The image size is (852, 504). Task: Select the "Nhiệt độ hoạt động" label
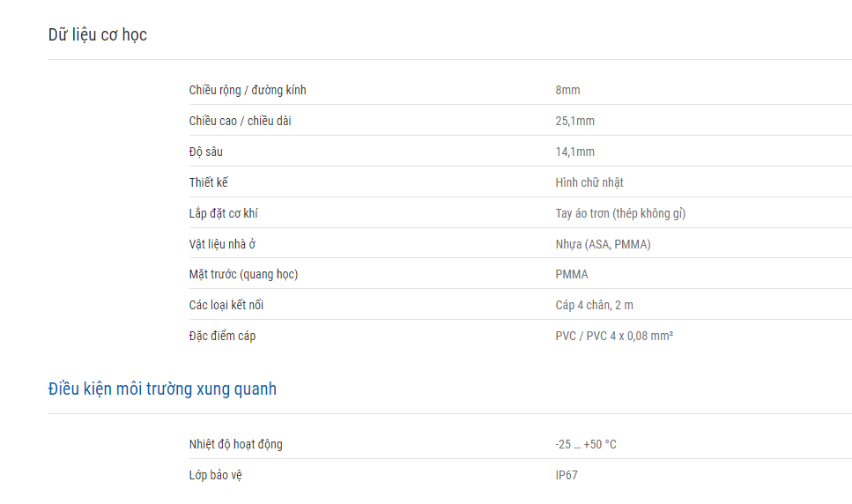point(236,444)
